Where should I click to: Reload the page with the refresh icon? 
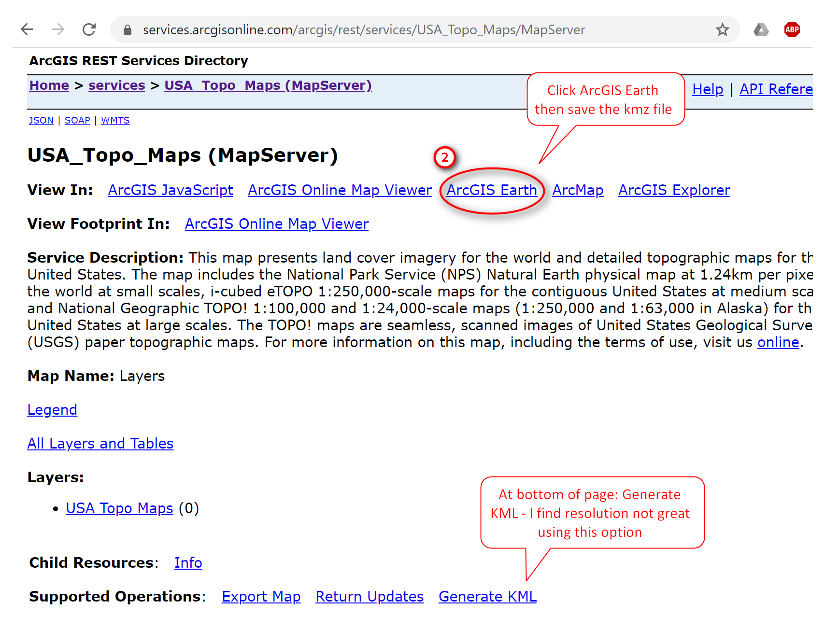(89, 29)
